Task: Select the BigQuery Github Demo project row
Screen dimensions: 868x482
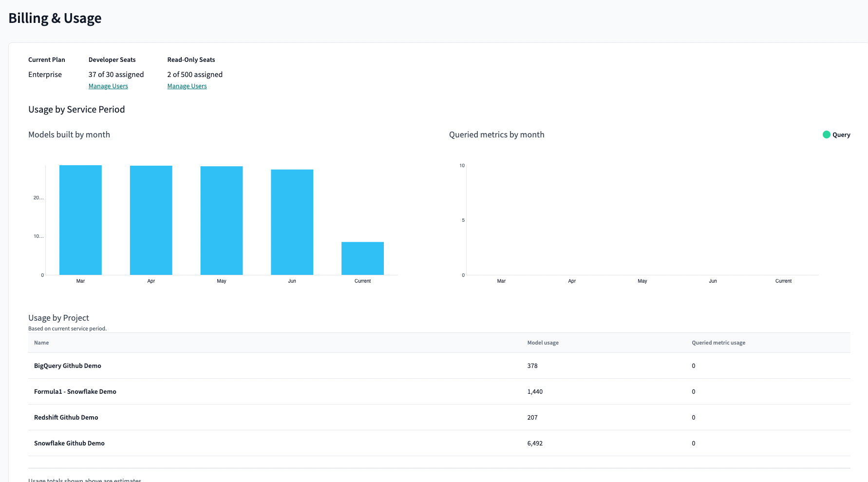Action: click(x=67, y=366)
